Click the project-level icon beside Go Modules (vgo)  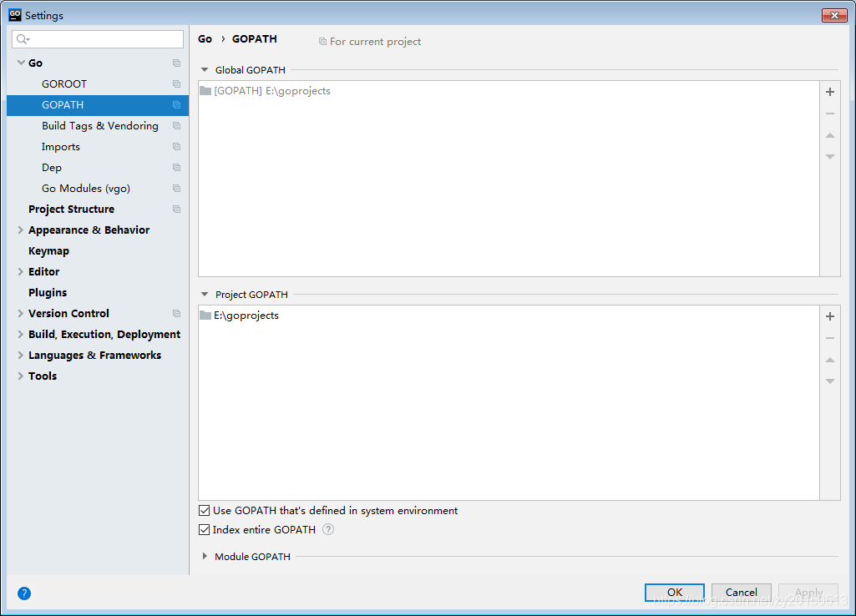176,189
